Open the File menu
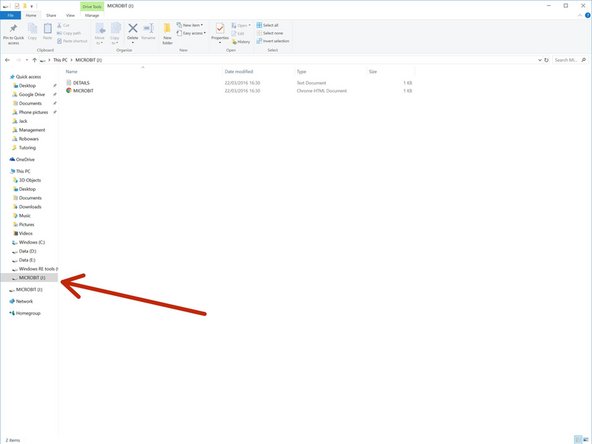The image size is (592, 444). point(11,15)
